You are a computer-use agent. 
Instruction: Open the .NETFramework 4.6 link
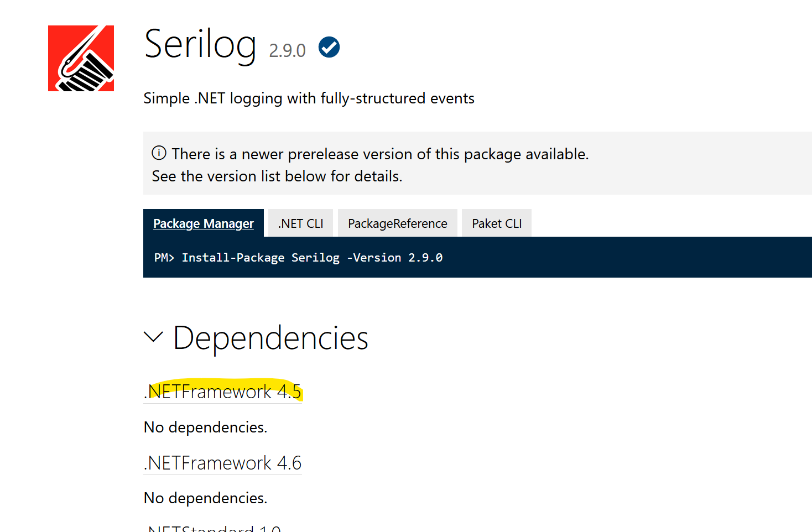tap(222, 463)
